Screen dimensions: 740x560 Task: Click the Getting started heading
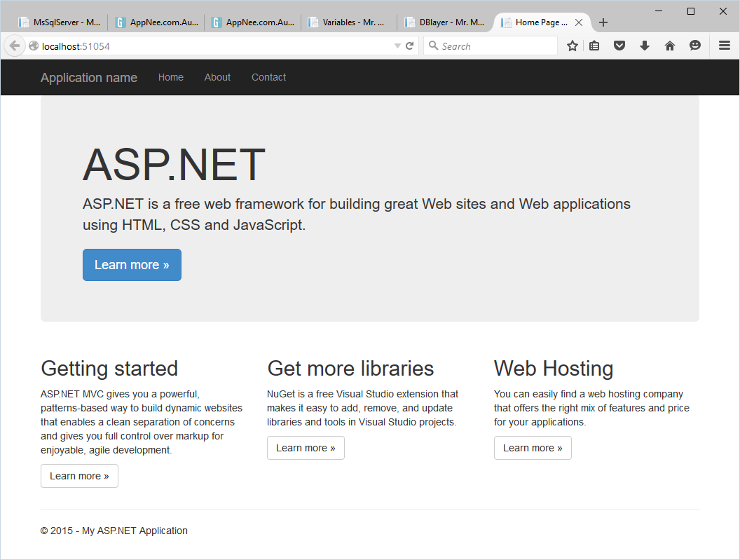109,369
